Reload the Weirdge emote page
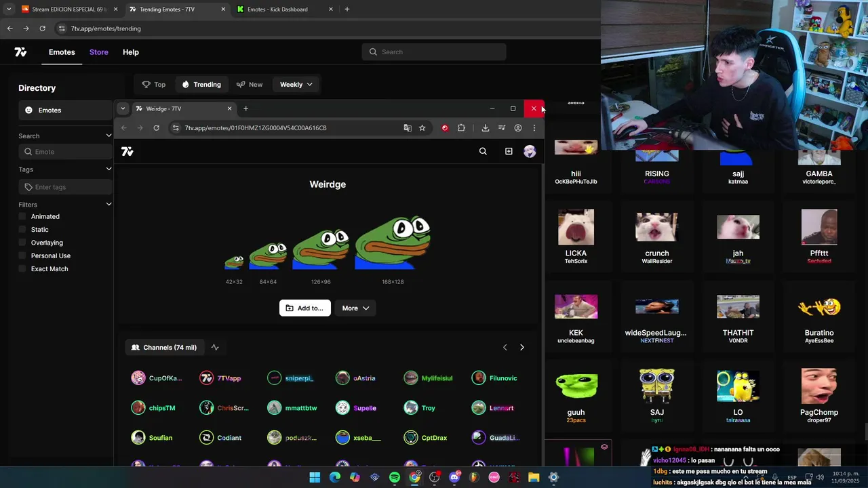This screenshot has height=488, width=868. [x=156, y=127]
